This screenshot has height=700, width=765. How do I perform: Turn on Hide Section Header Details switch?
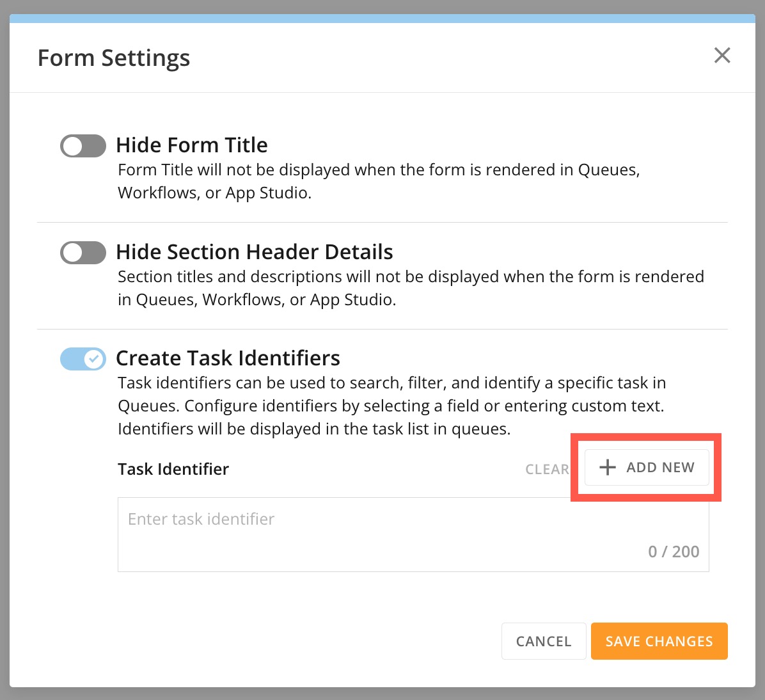pos(83,253)
